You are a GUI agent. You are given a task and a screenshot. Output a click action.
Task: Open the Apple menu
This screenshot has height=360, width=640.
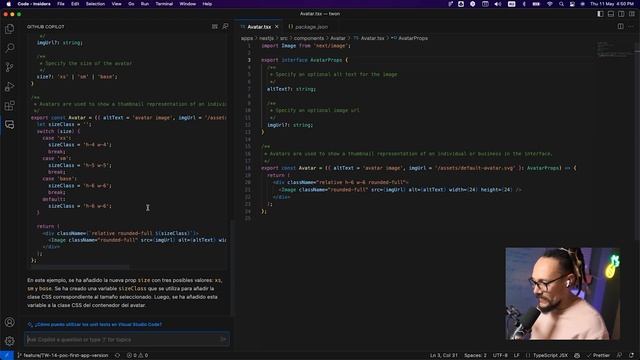pyautogui.click(x=8, y=4)
